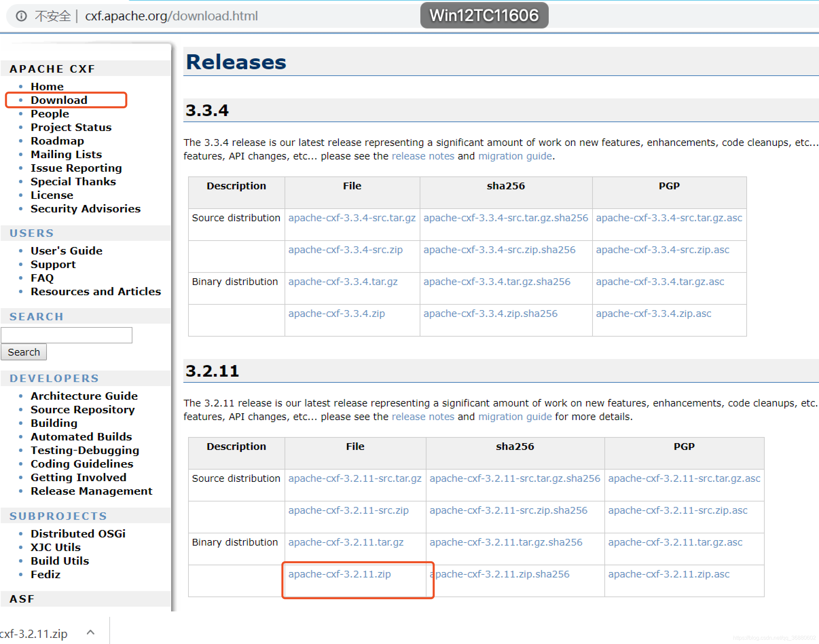Download apache-cxf-3.3.4-src.tar.gz source distribution
The width and height of the screenshot is (819, 644).
pyautogui.click(x=351, y=217)
